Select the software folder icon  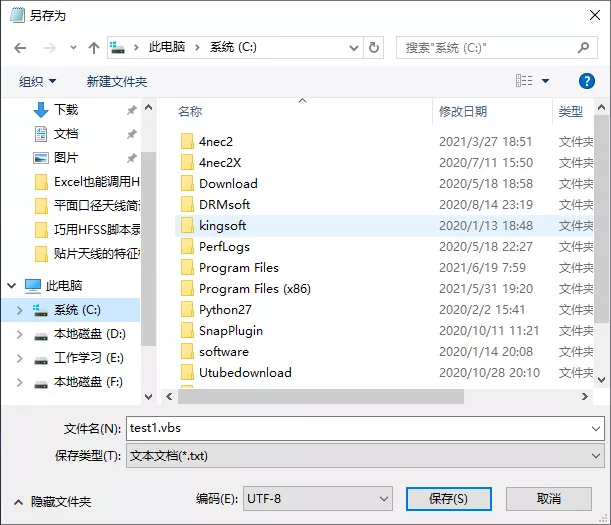187,352
